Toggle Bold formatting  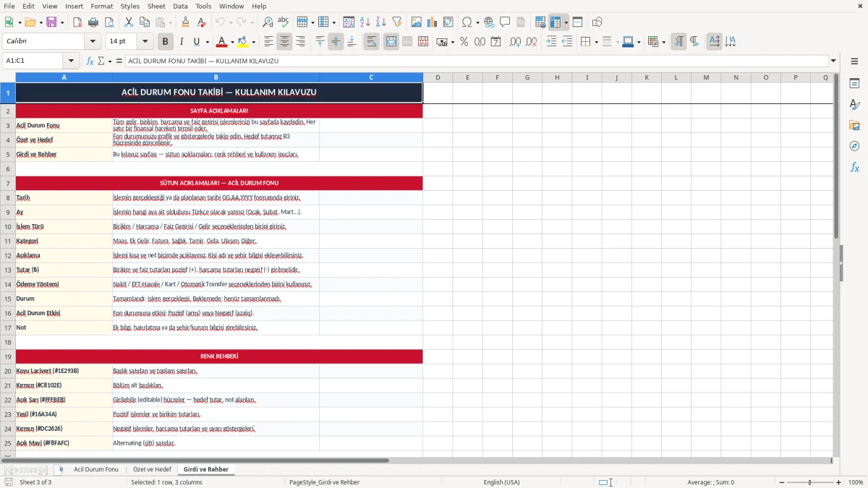pyautogui.click(x=166, y=42)
